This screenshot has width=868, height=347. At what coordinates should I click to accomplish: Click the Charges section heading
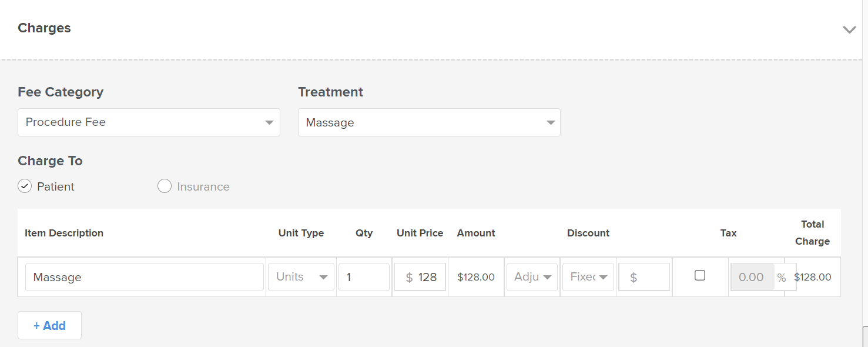(44, 28)
